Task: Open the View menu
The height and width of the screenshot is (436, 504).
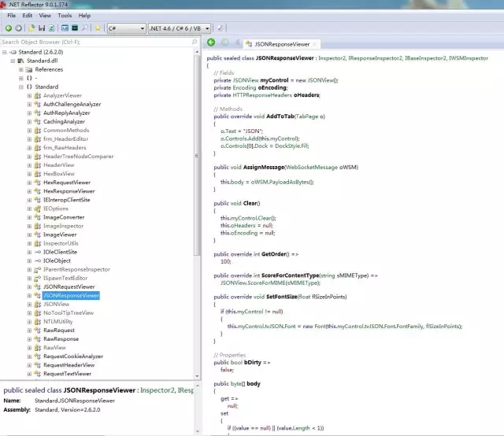Action: point(45,16)
